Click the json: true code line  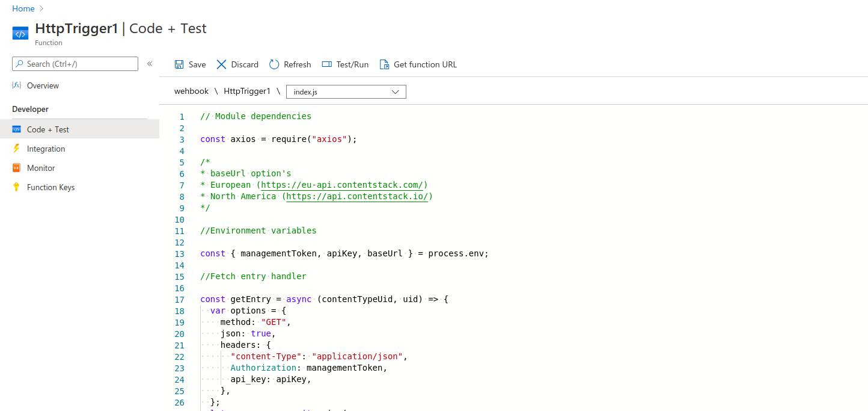point(248,333)
